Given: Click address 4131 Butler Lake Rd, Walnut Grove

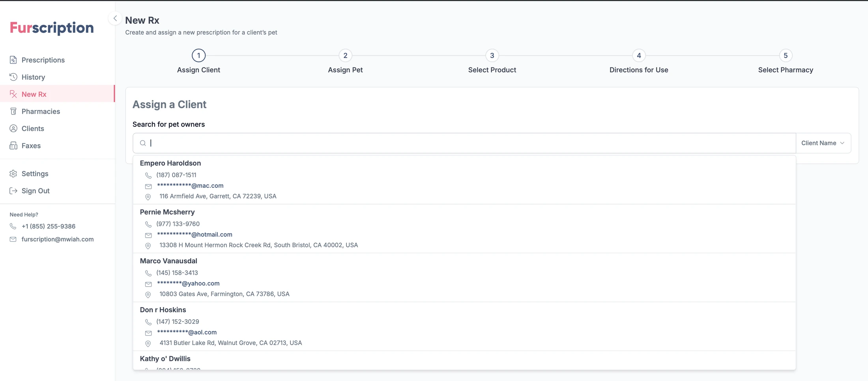Looking at the screenshot, I should (x=231, y=343).
